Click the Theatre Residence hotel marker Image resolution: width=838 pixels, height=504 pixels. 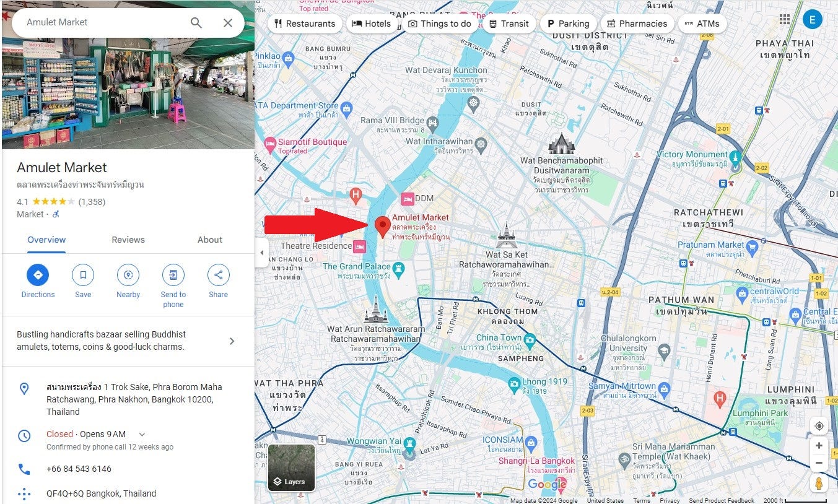click(359, 247)
